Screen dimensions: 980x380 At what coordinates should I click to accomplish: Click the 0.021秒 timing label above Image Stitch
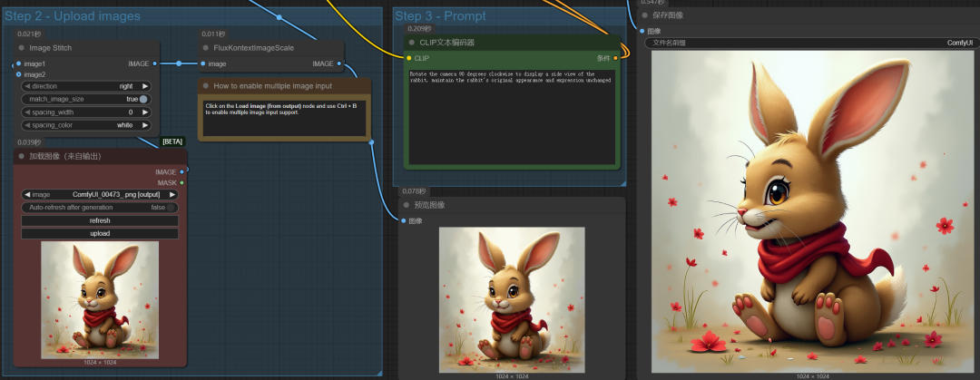coord(29,34)
